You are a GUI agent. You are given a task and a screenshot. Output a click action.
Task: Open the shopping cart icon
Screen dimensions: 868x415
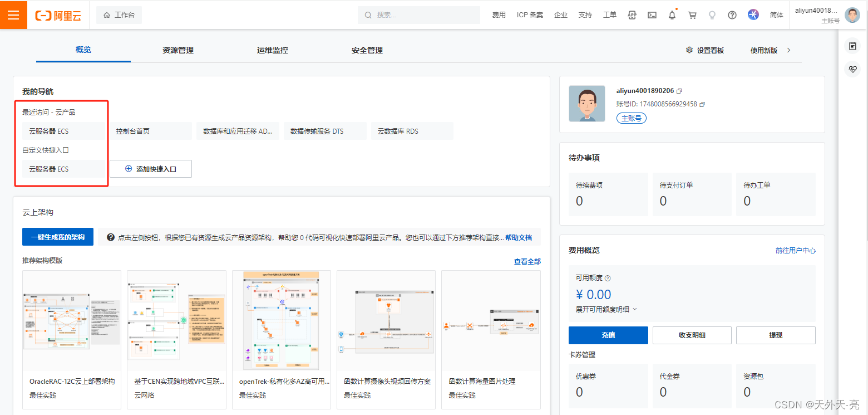692,15
